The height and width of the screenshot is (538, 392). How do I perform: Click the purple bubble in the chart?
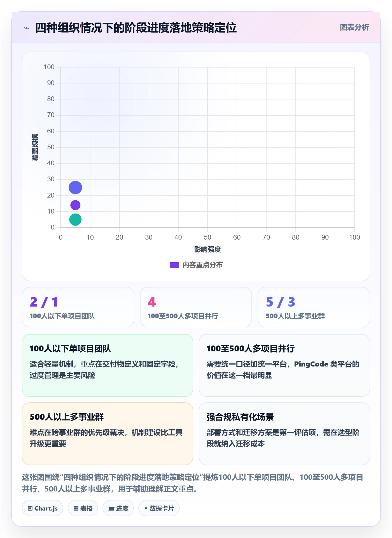(x=75, y=205)
